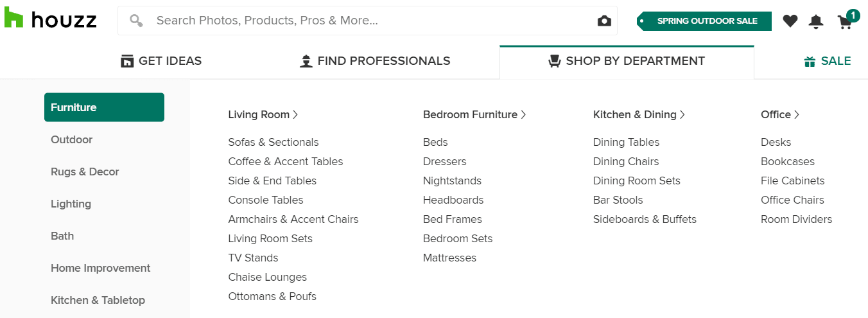The image size is (868, 318).
Task: Expand Bedroom Furniture category chevron
Action: tap(523, 114)
